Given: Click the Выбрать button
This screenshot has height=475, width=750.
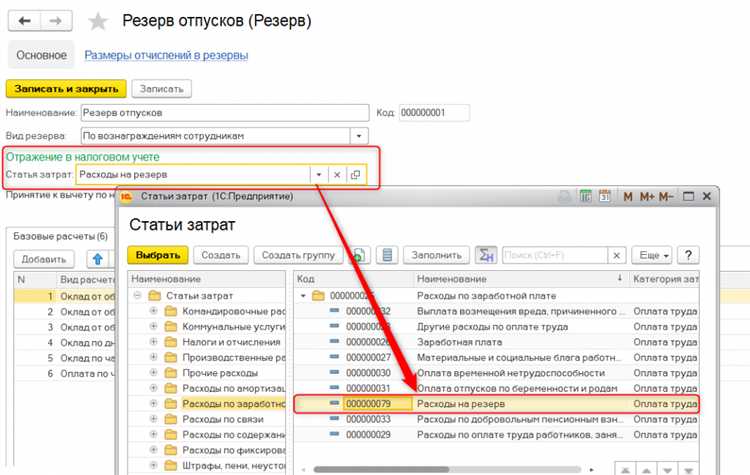Looking at the screenshot, I should tap(158, 255).
